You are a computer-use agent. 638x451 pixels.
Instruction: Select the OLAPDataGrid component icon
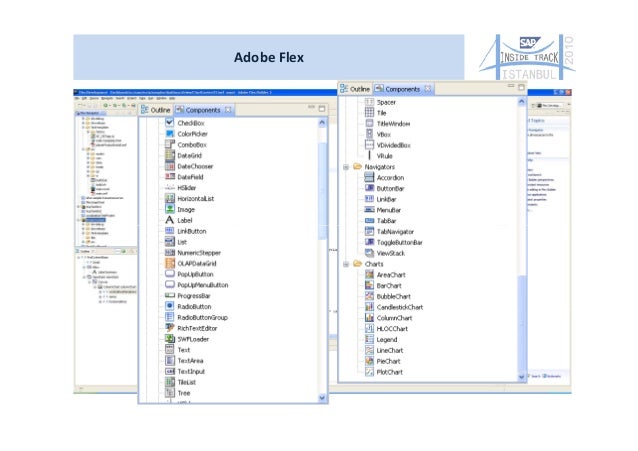coord(170,263)
